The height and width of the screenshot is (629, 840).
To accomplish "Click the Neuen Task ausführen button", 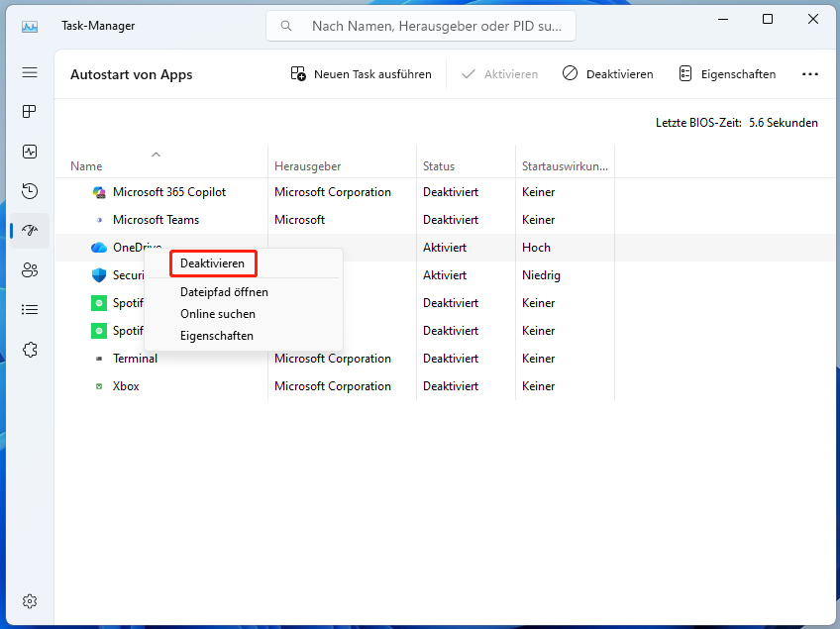I will point(361,73).
